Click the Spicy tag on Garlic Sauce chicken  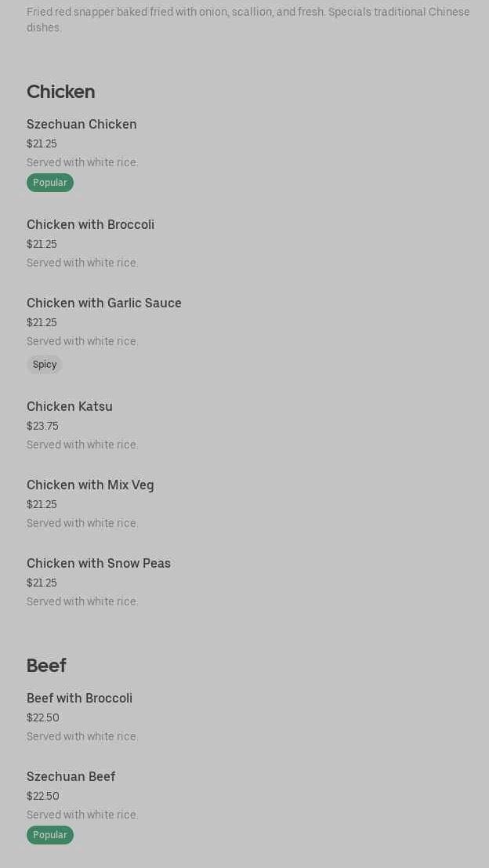pyautogui.click(x=45, y=365)
